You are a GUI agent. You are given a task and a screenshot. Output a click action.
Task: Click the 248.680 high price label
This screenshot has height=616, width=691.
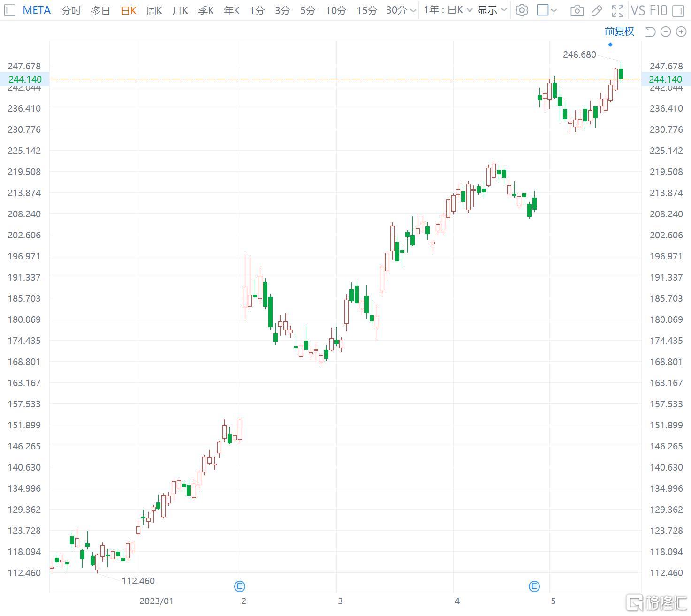tap(579, 54)
